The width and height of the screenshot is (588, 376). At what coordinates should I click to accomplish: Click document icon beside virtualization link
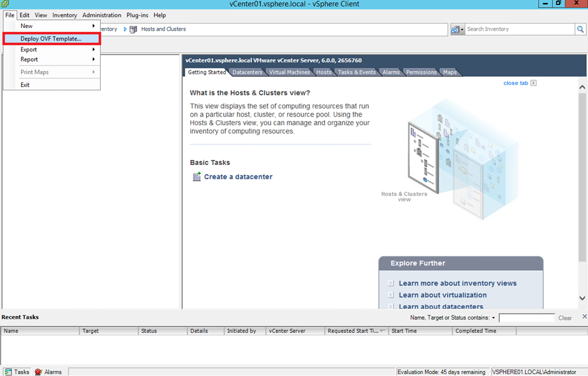[391, 295]
